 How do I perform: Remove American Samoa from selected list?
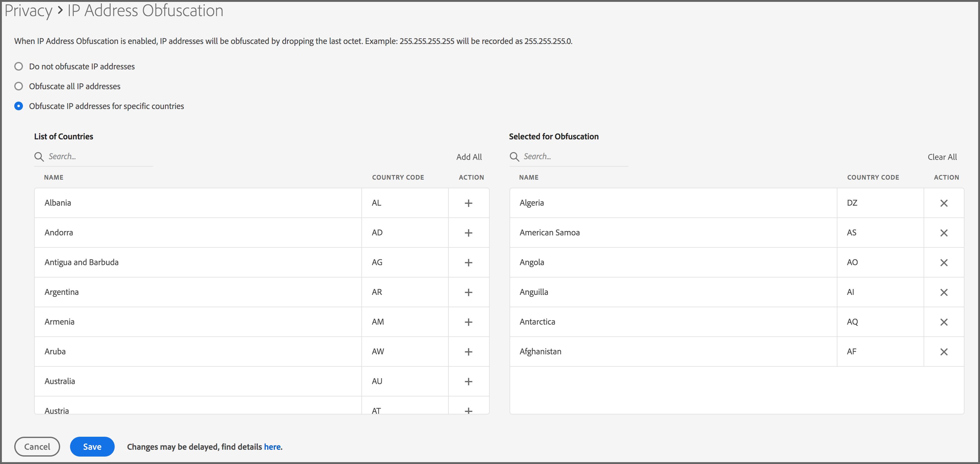943,233
